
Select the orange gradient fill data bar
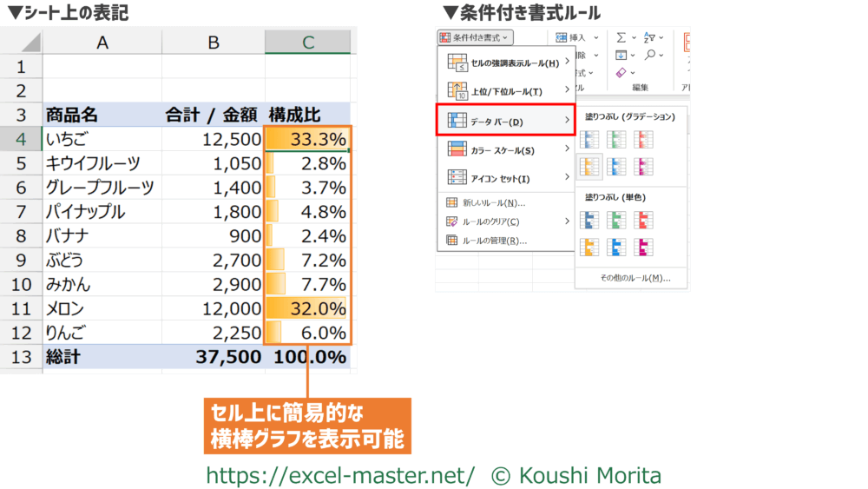(x=589, y=166)
